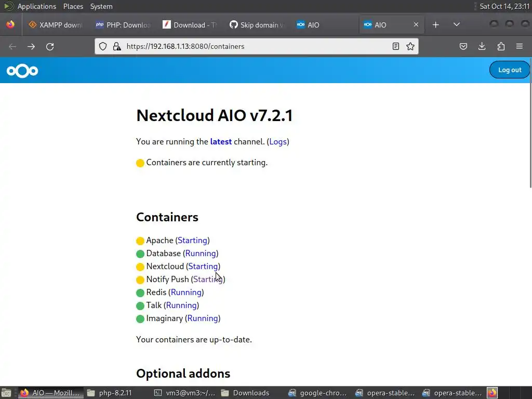Reload the page with refresh icon
532x399 pixels.
50,46
